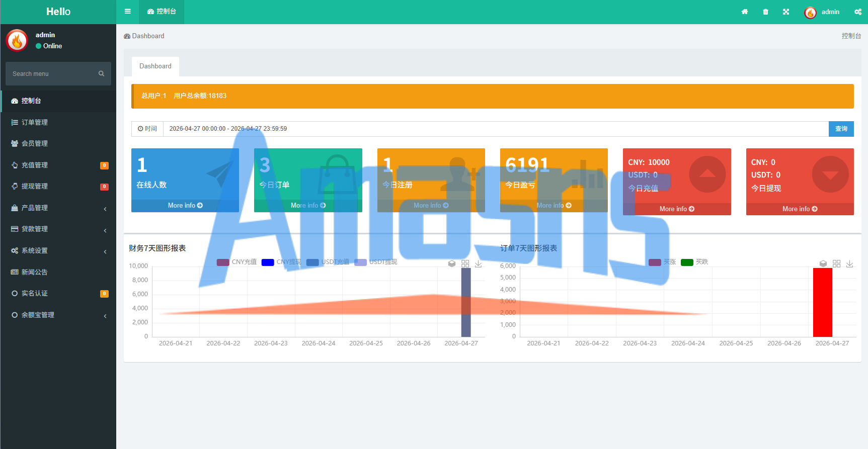Toggle the 买跌 legend series
Viewport: 868px width, 449px height.
click(x=694, y=262)
